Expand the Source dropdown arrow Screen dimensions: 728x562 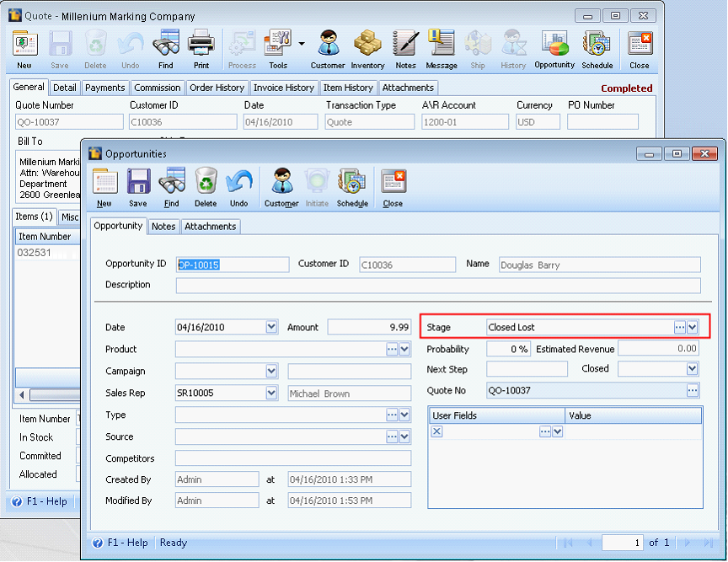click(x=404, y=436)
